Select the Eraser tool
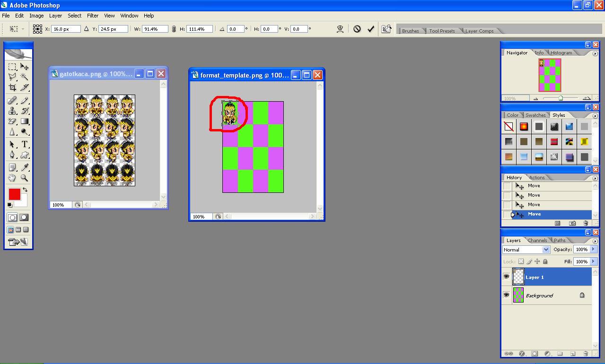This screenshot has width=605, height=364. coord(12,121)
